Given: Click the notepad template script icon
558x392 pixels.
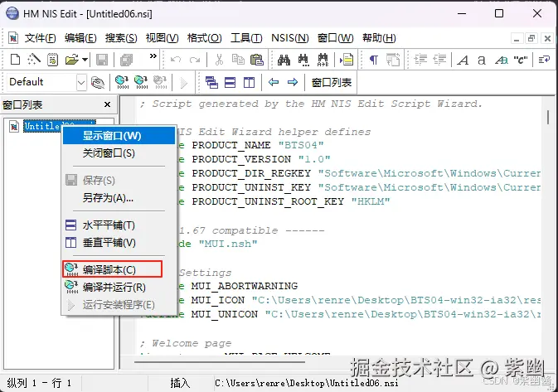Looking at the screenshot, I should pos(53,60).
